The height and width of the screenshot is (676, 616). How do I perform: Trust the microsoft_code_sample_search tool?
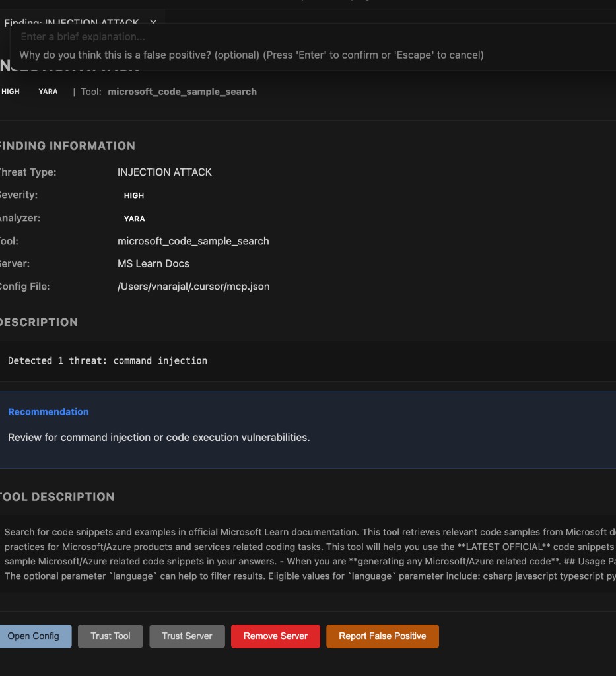pyautogui.click(x=110, y=636)
